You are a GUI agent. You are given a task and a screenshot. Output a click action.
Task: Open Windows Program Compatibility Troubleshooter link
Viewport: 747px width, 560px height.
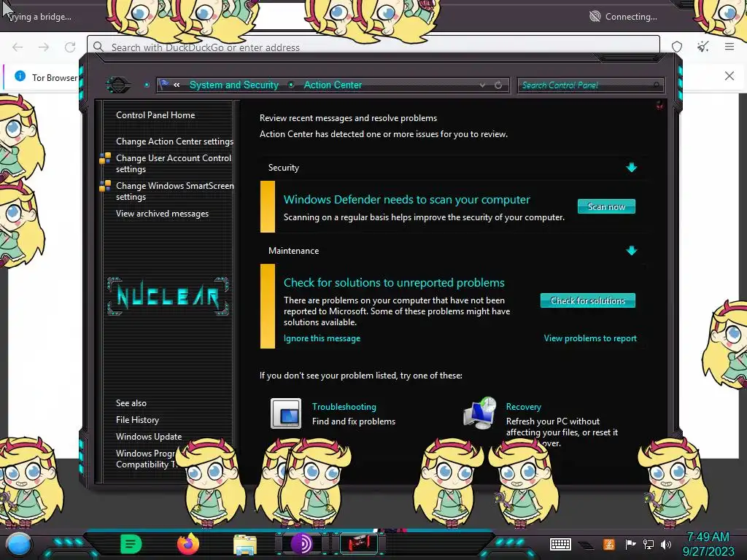point(147,459)
